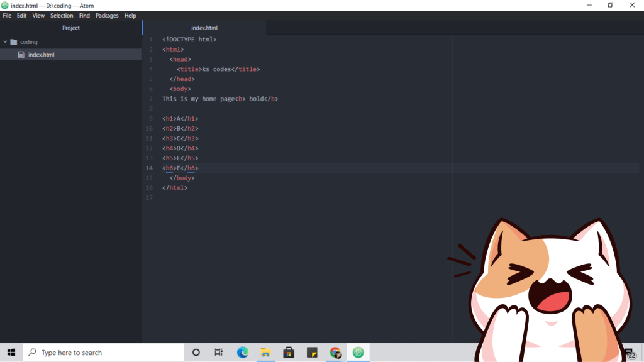Open File Explorer from the taskbar

pos(266,353)
